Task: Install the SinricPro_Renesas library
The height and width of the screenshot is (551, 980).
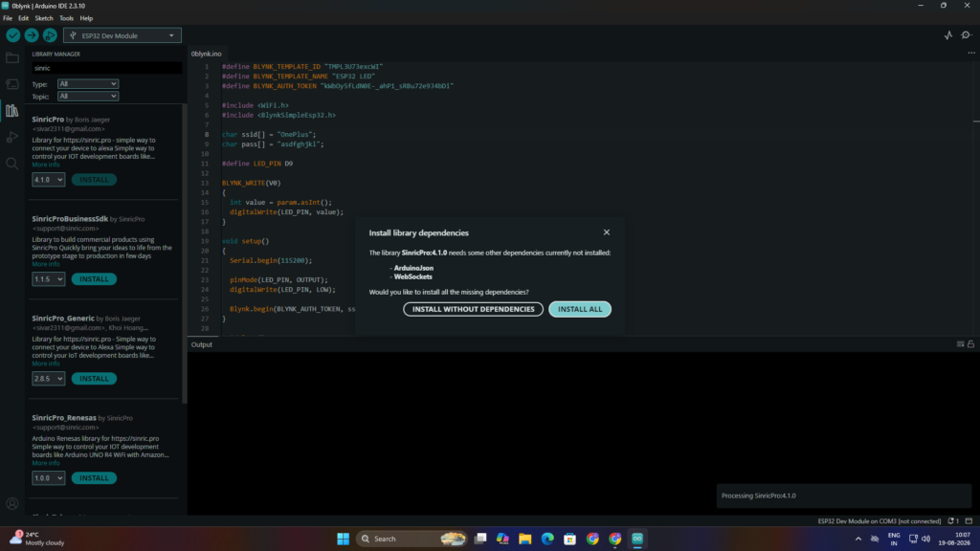Action: pyautogui.click(x=94, y=478)
